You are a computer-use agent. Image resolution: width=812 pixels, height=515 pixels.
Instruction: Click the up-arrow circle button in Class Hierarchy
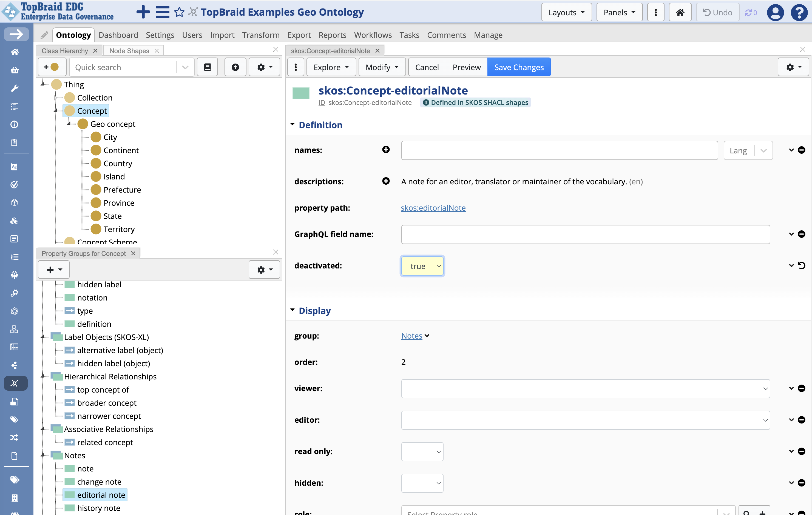coord(235,67)
